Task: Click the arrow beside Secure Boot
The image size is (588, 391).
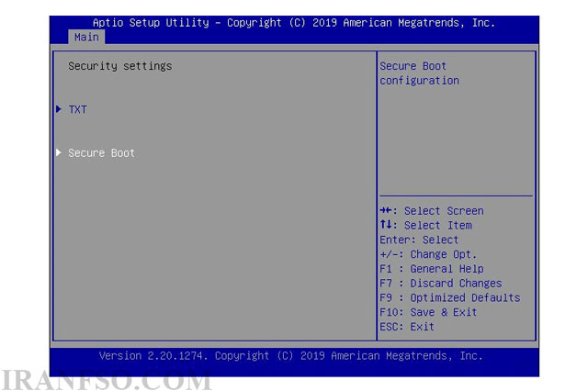Action: click(59, 152)
